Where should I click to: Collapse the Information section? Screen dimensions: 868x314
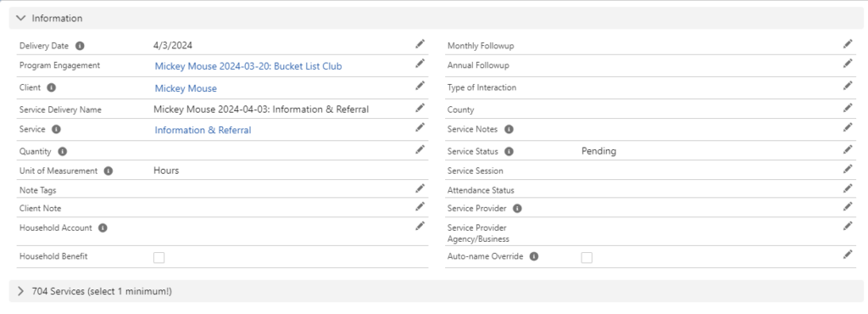coord(21,19)
